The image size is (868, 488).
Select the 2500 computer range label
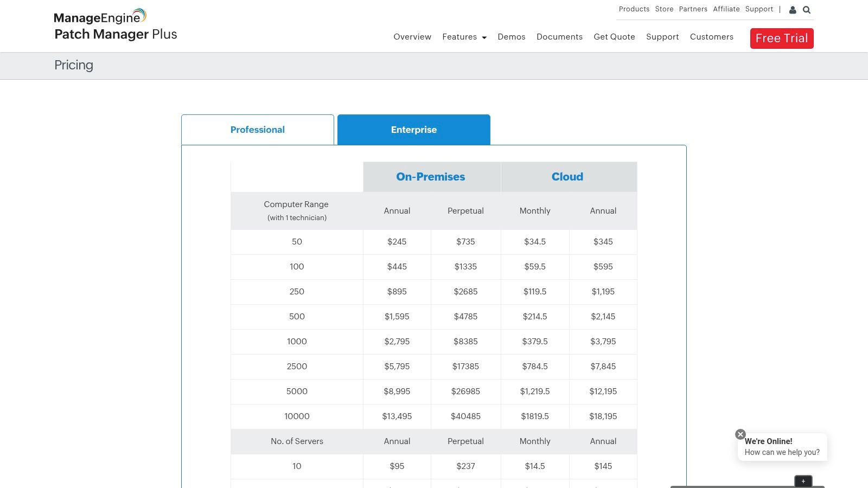pos(297,367)
